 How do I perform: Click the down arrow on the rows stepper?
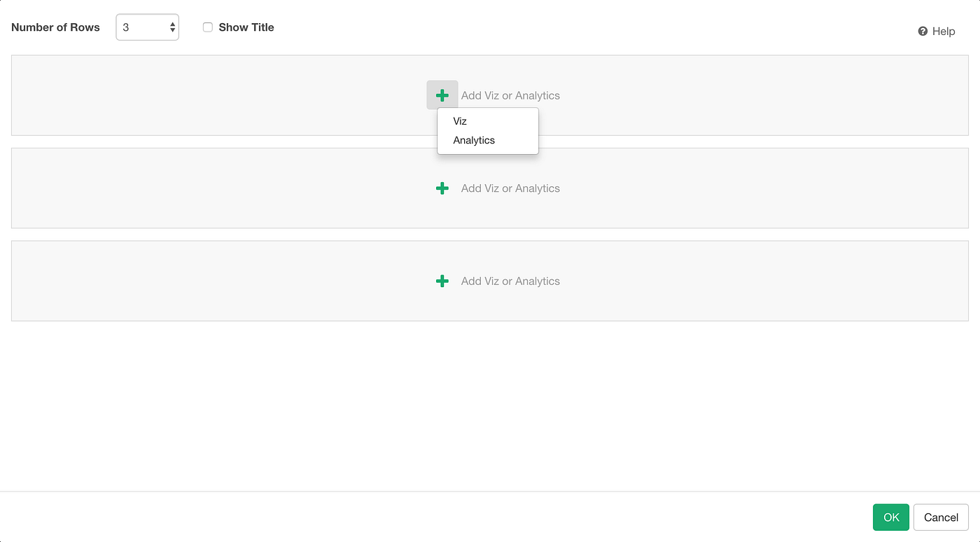(171, 31)
